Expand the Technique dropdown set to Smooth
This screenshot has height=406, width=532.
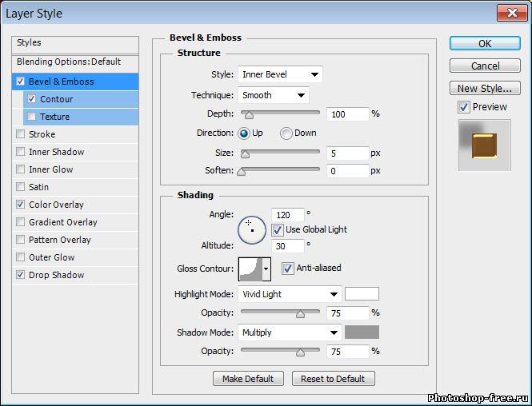(x=273, y=95)
